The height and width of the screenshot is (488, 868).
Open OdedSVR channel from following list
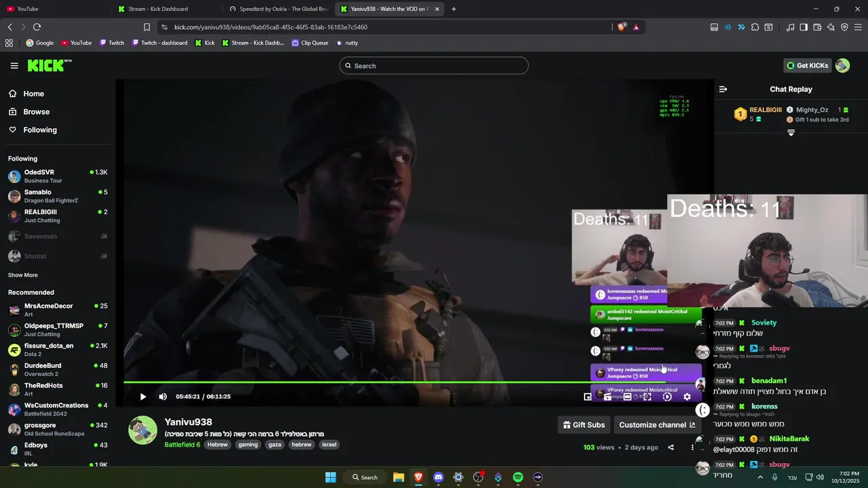(x=58, y=176)
